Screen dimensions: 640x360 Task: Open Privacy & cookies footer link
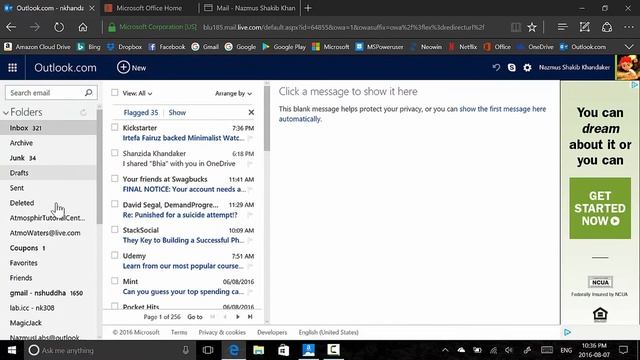pyautogui.click(x=222, y=333)
